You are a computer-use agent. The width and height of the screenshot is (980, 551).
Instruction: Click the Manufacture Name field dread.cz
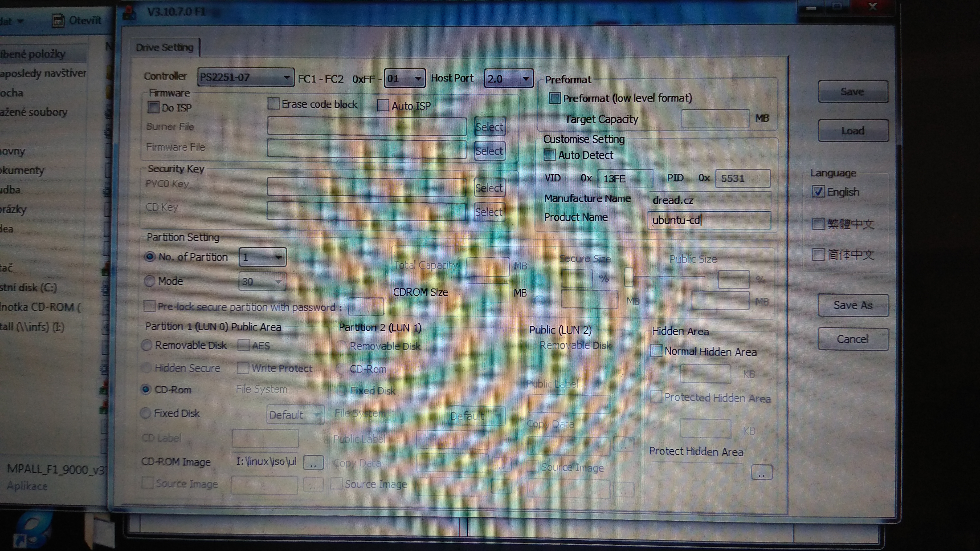tap(710, 200)
